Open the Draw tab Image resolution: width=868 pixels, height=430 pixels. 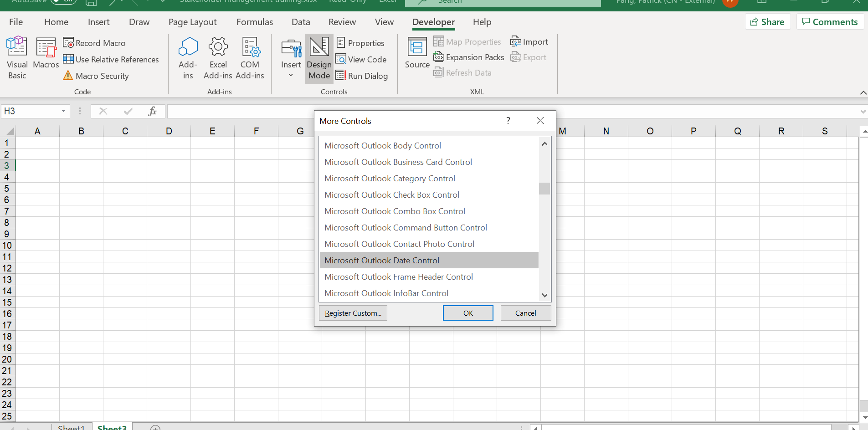139,22
